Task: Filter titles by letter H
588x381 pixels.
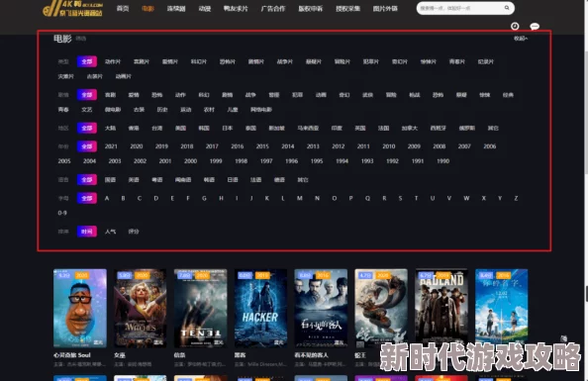Action: tap(222, 198)
